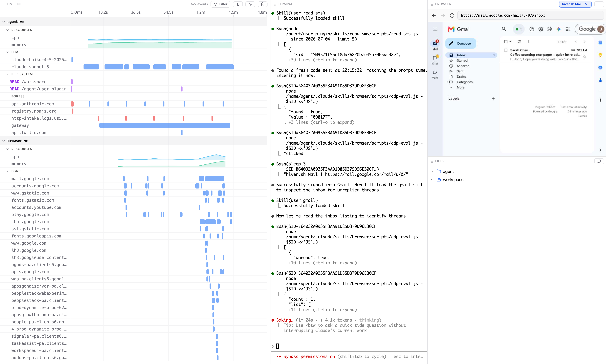Click the Gemini sparkle icon in Gmail
The image size is (606, 364).
click(559, 29)
